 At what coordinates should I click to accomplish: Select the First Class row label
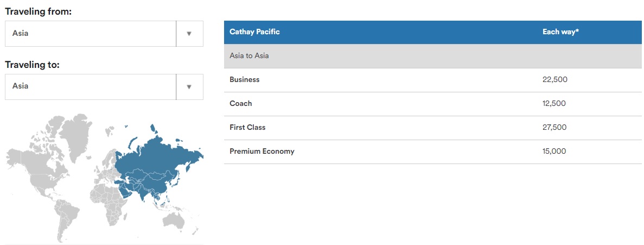[247, 128]
